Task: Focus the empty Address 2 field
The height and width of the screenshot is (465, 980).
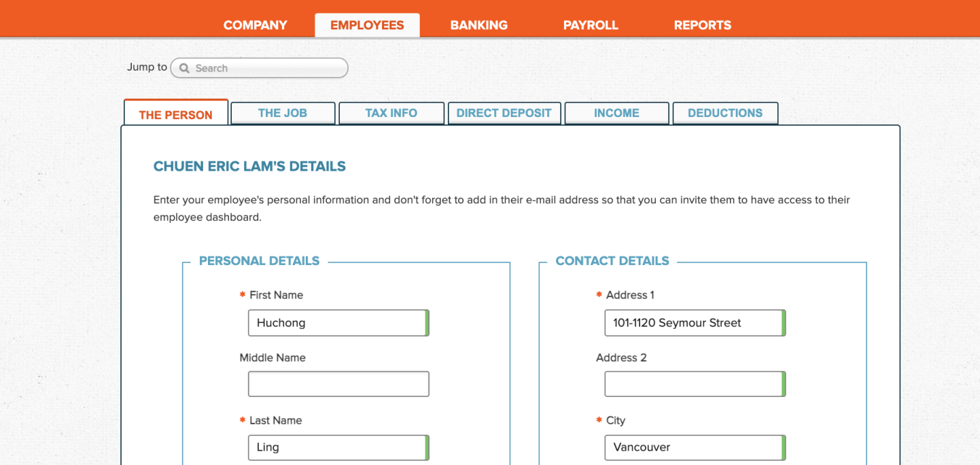Action: click(693, 384)
